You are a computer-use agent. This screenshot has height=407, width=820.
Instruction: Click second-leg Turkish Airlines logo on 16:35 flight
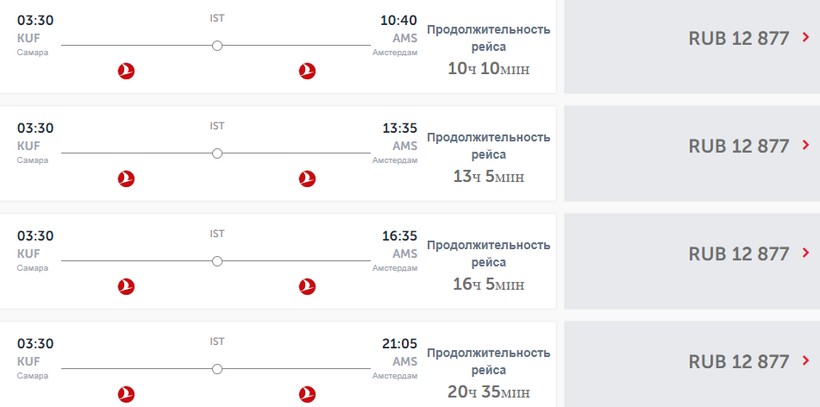point(307,287)
